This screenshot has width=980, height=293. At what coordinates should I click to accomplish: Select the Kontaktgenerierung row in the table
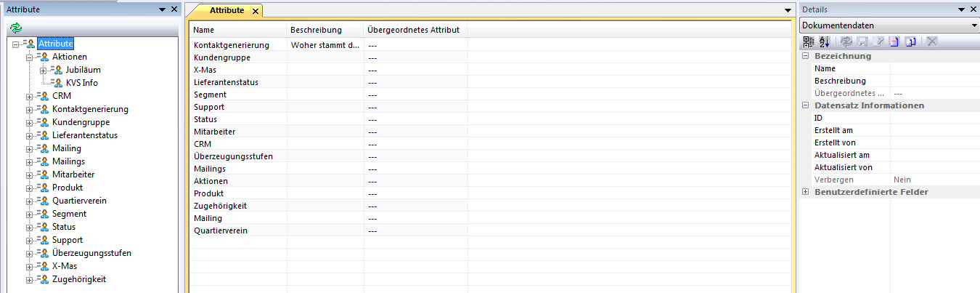(232, 45)
